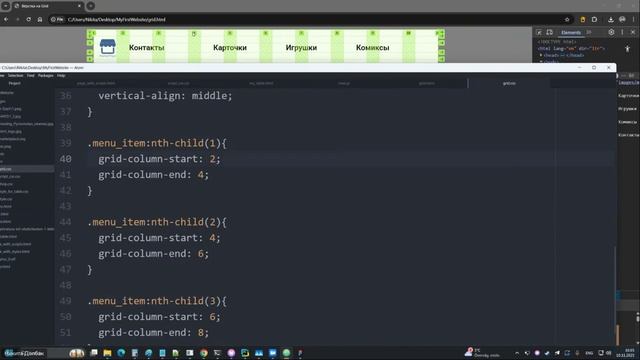Screen dimensions: 640x360
Task: Toggle the DevTools device toolbar icon
Action: coord(550,32)
